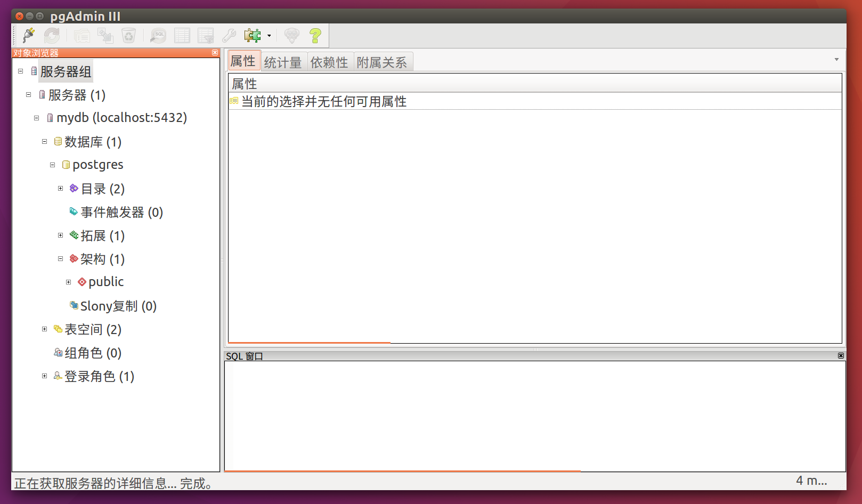
Task: Open the SQL query tool icon
Action: (x=158, y=36)
